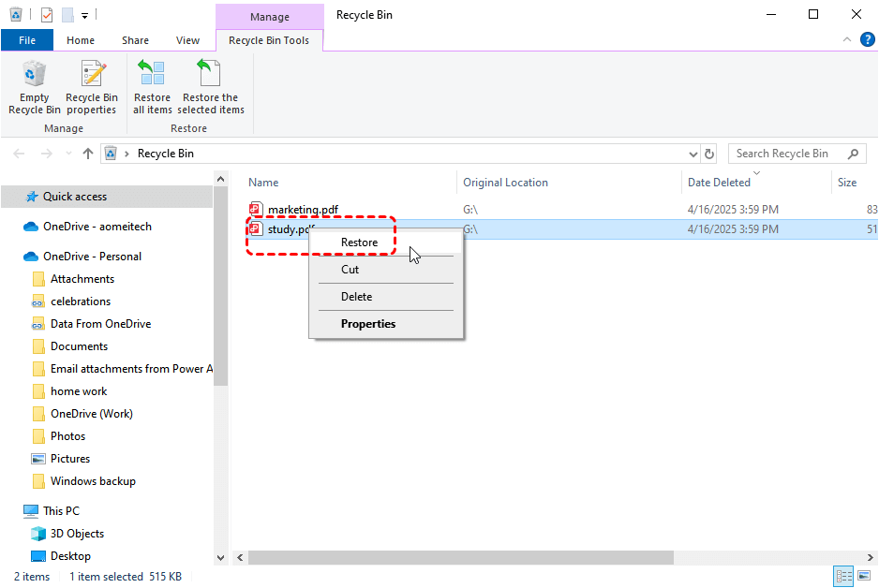The width and height of the screenshot is (879, 588).
Task: Open Quick Access Toolbar customize dropdown
Action: tap(84, 15)
